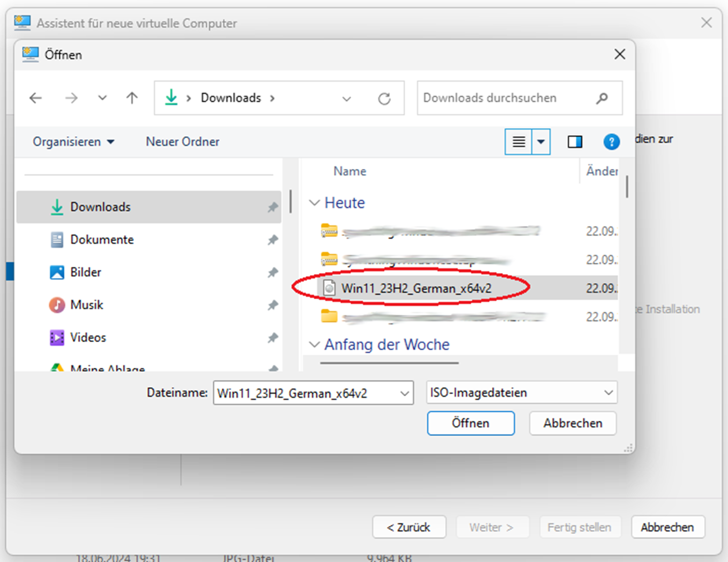Click the Musik note icon
This screenshot has width=728, height=562.
(57, 305)
